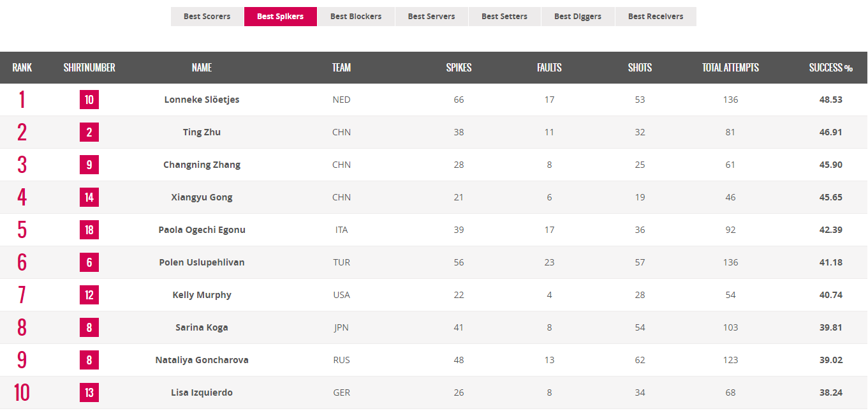Click the TEAM column header
This screenshot has width=868, height=411.
341,68
